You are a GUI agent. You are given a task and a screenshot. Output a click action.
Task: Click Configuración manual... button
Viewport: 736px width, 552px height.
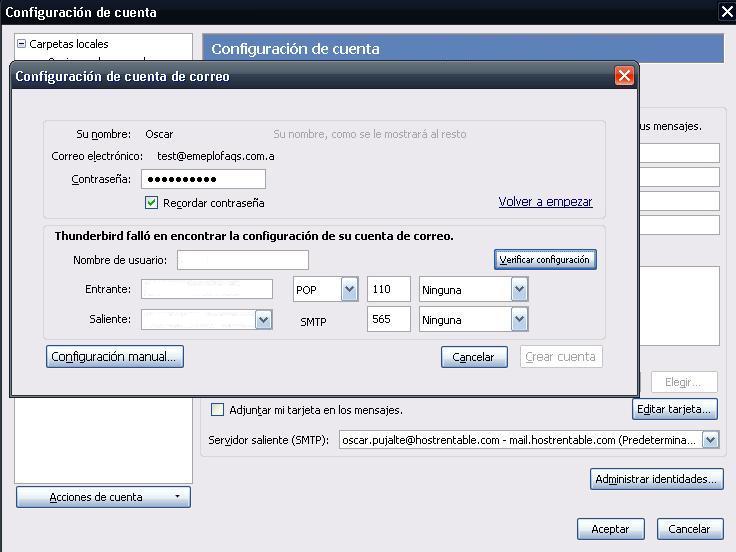click(115, 357)
